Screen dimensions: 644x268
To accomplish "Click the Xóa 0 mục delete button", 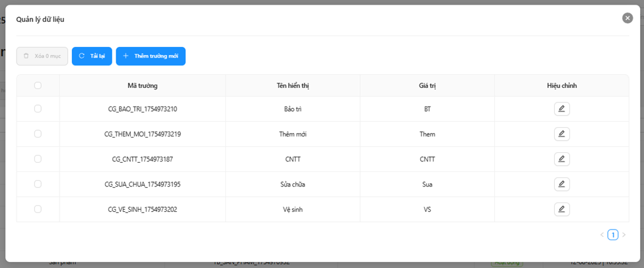I will coord(42,56).
